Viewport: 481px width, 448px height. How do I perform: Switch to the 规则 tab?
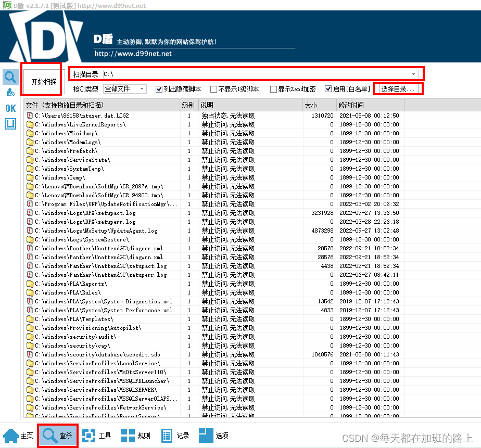click(135, 436)
